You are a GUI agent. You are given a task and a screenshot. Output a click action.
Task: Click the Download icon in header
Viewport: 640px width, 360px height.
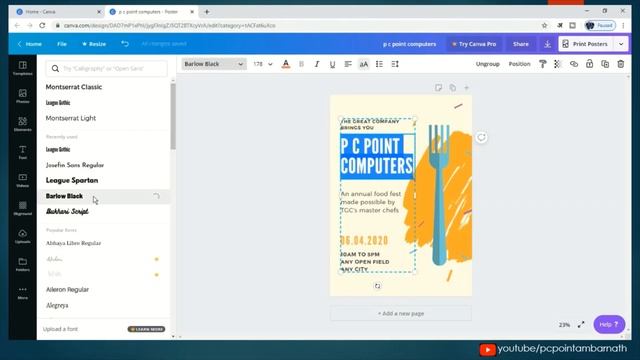547,44
